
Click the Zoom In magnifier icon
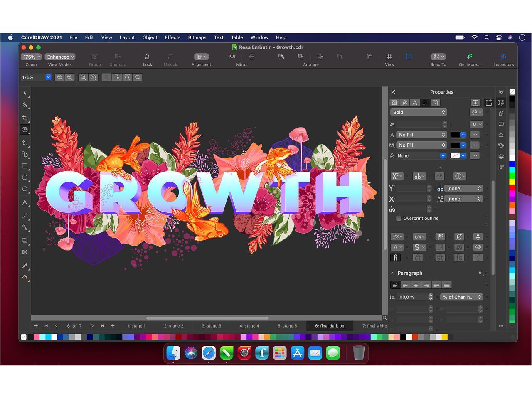point(60,77)
